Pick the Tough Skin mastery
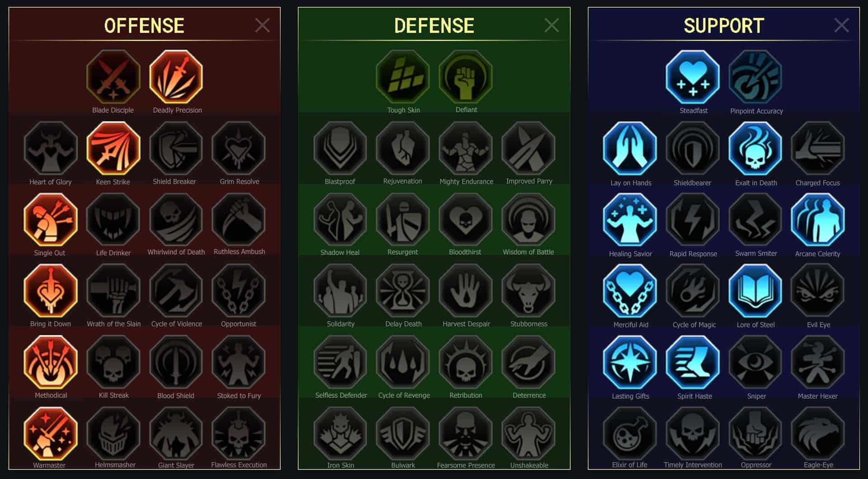Viewport: 868px width, 479px height. 403,77
